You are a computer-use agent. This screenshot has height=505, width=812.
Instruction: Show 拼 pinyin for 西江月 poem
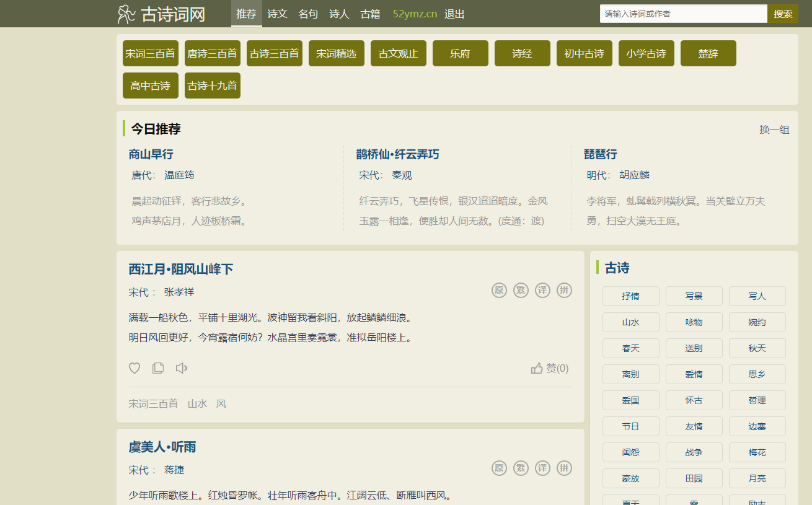click(x=564, y=290)
